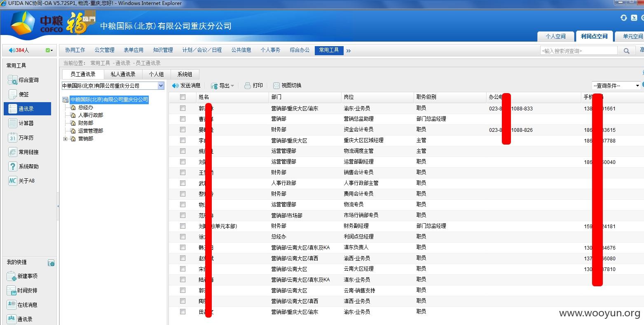
Task: Click the download-arrow icon in the blue header
Action: (634, 18)
